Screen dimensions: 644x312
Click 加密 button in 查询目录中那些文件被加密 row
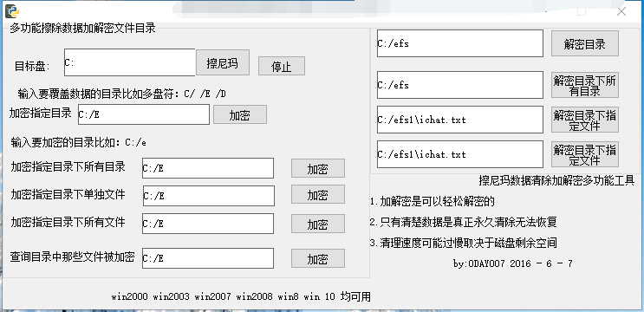point(318,258)
